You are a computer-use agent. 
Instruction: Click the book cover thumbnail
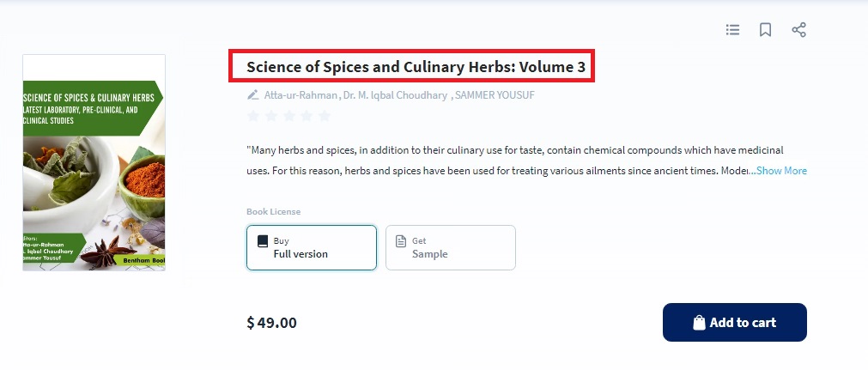[x=94, y=163]
